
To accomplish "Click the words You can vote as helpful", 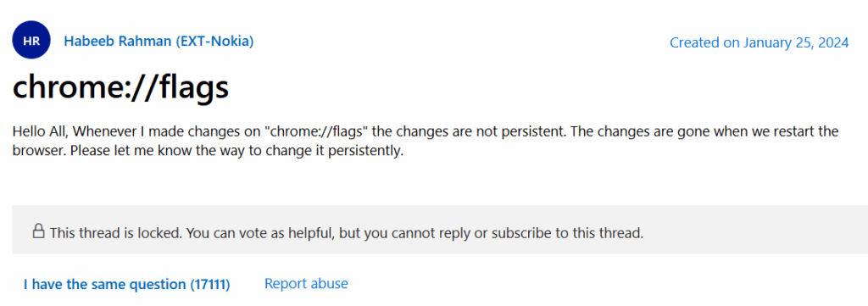I will coord(259,232).
